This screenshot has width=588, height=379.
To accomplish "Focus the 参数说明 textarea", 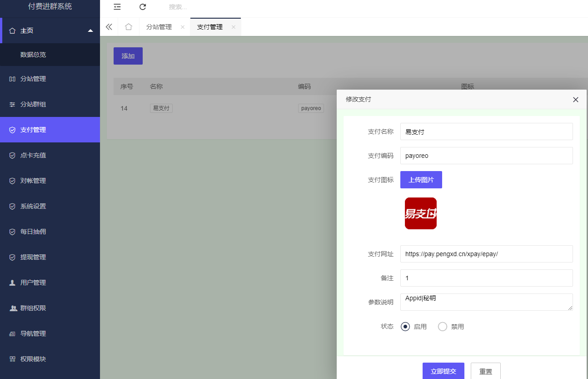I will click(487, 302).
